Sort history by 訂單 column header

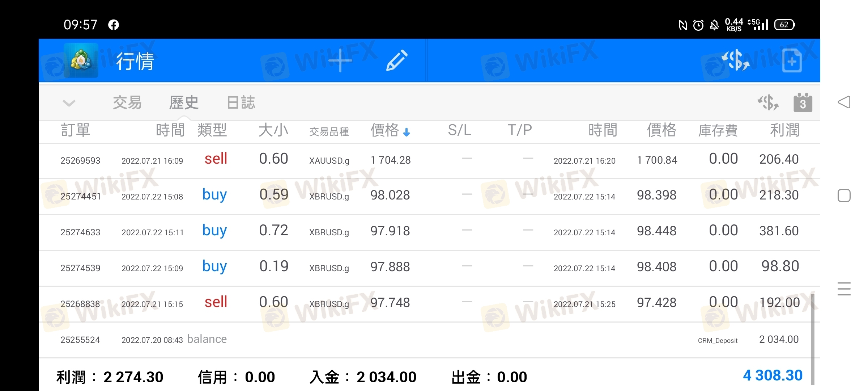(75, 130)
